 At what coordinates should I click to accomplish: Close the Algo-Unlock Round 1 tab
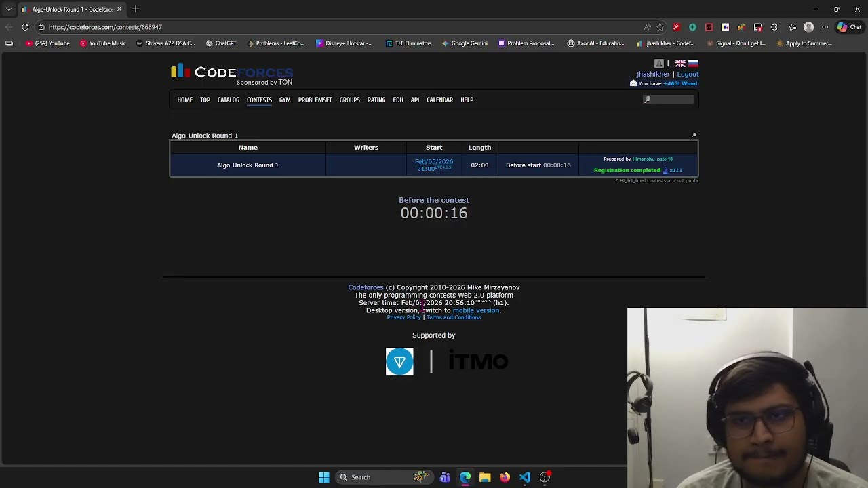tap(119, 9)
